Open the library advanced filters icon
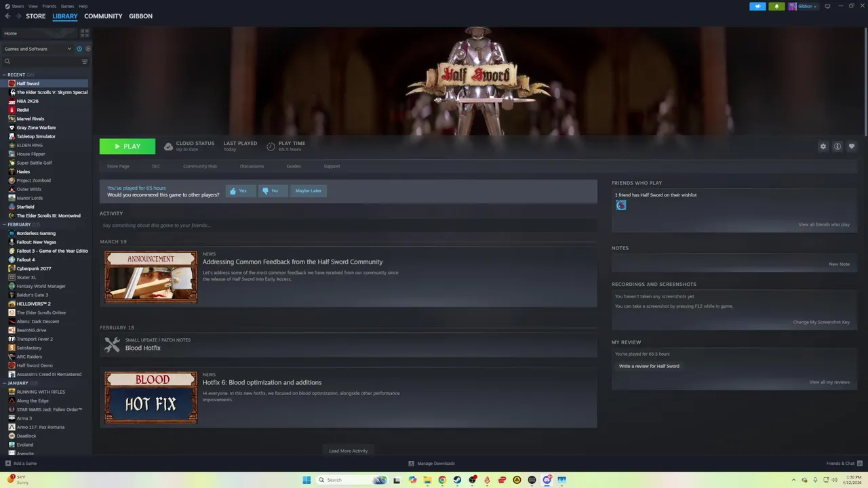868x488 pixels. 85,62
